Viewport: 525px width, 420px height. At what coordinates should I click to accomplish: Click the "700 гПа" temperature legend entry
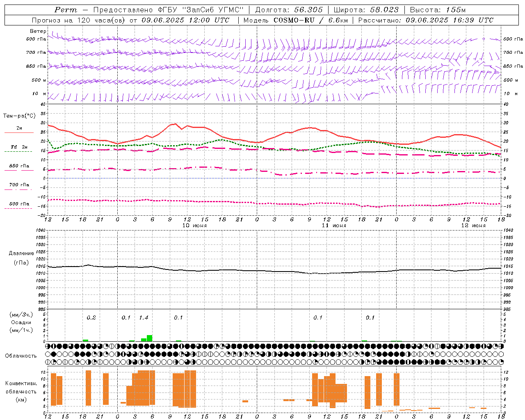pos(19,185)
